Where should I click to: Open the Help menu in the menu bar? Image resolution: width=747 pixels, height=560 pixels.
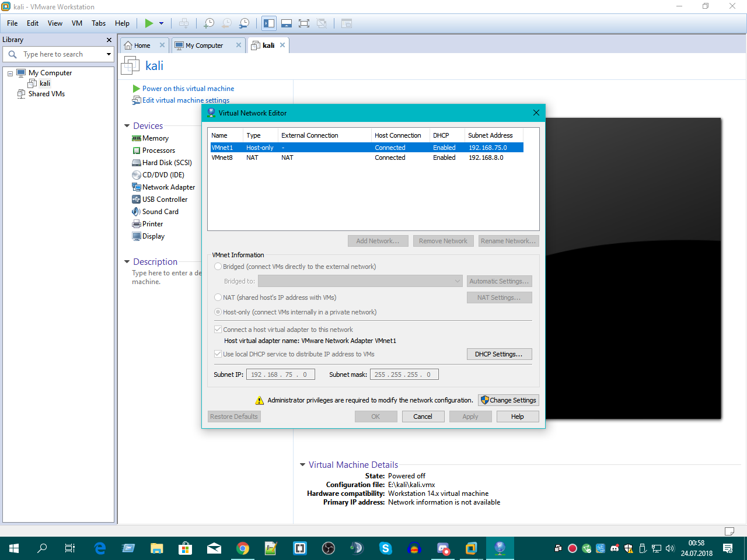(122, 23)
